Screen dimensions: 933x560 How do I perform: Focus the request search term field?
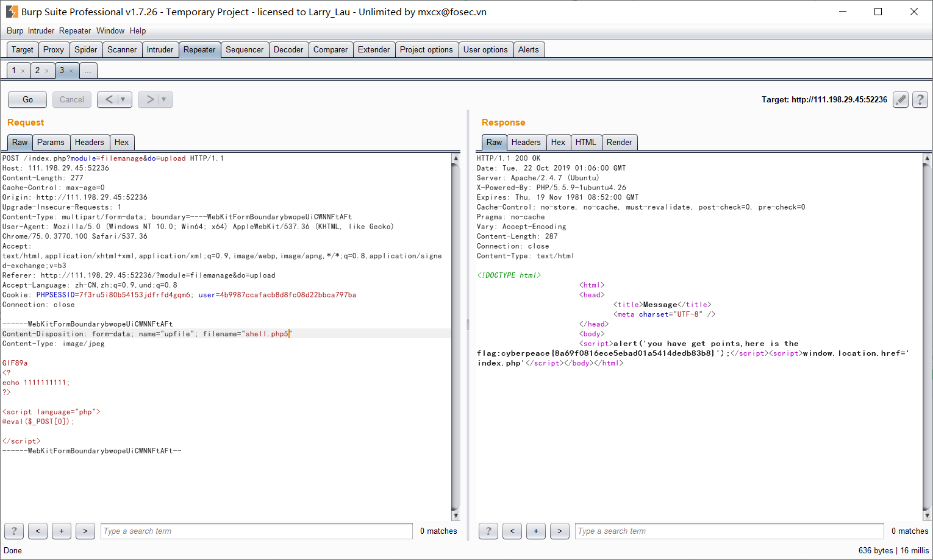click(x=257, y=531)
